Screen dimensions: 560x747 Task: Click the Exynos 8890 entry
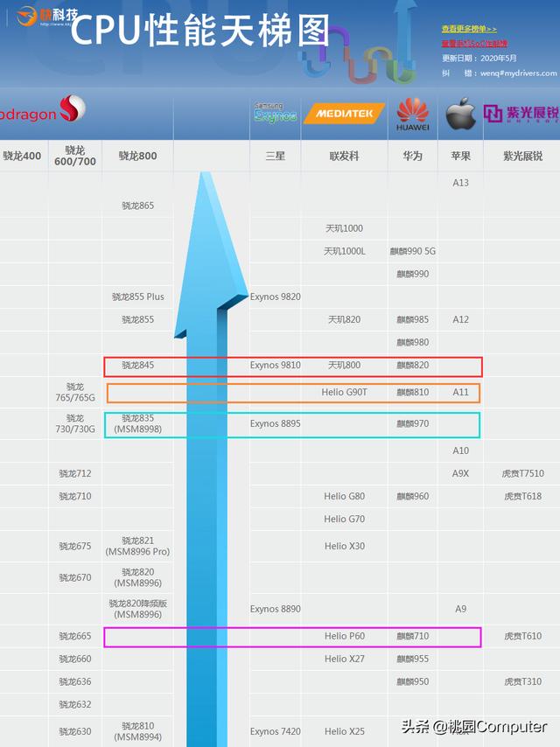[x=276, y=609]
